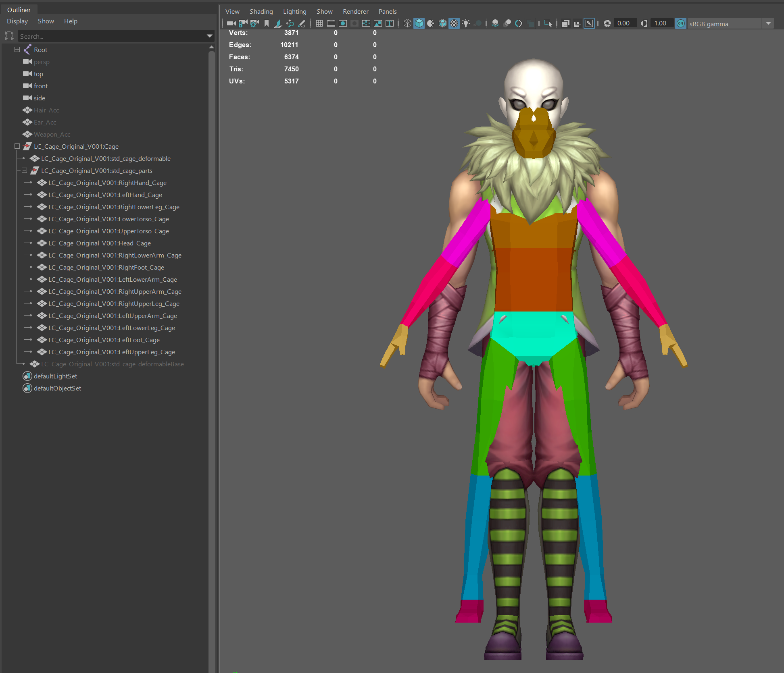The image size is (784, 673).
Task: Collapse the LC_Cage_Original_V001:Cage node
Action: point(17,146)
